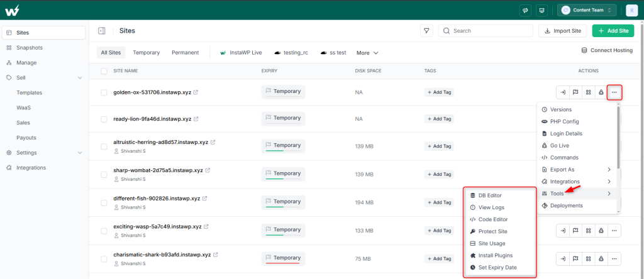This screenshot has width=644, height=279.
Task: Open golden-ox-531706 external link icon
Action: (196, 92)
